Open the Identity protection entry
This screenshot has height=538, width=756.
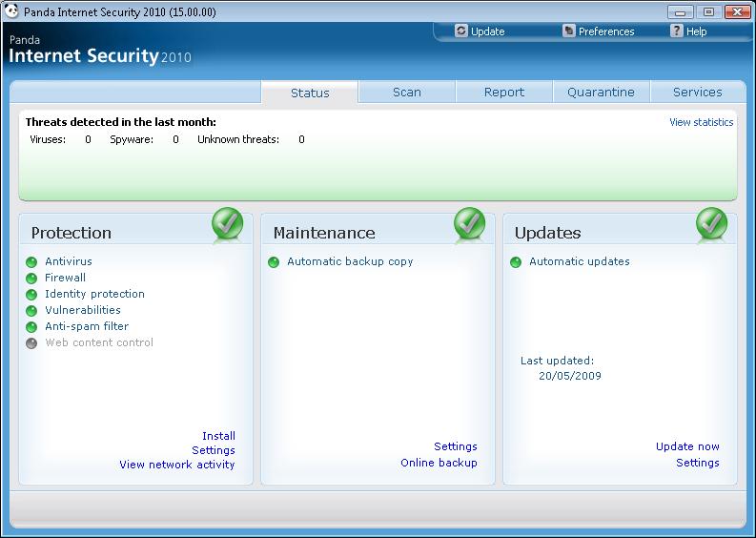pyautogui.click(x=94, y=294)
